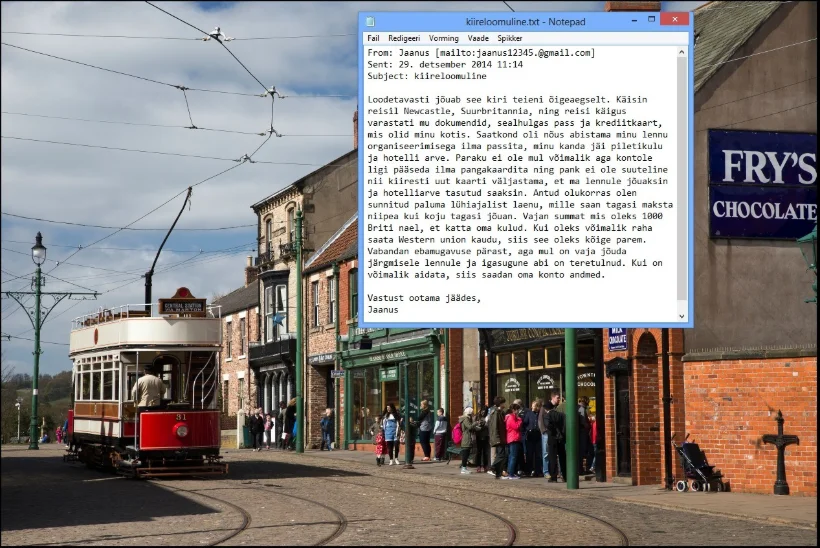This screenshot has height=548, width=820.
Task: Click the line 'Subject: kiireloomuline'
Action: click(427, 76)
